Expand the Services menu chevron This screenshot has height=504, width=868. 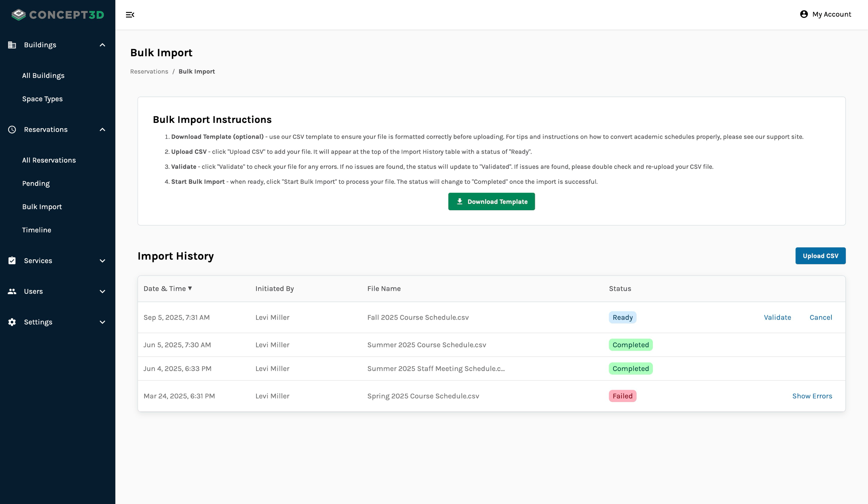click(x=102, y=261)
